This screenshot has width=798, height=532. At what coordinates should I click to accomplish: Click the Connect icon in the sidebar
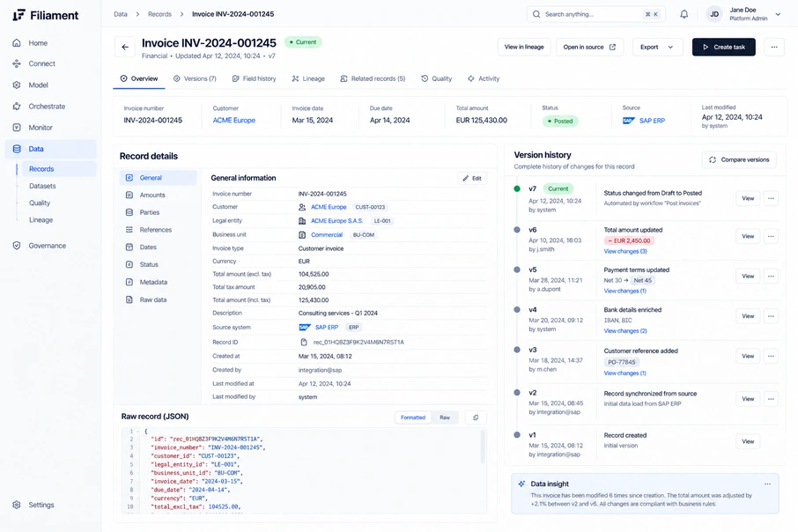tap(17, 63)
